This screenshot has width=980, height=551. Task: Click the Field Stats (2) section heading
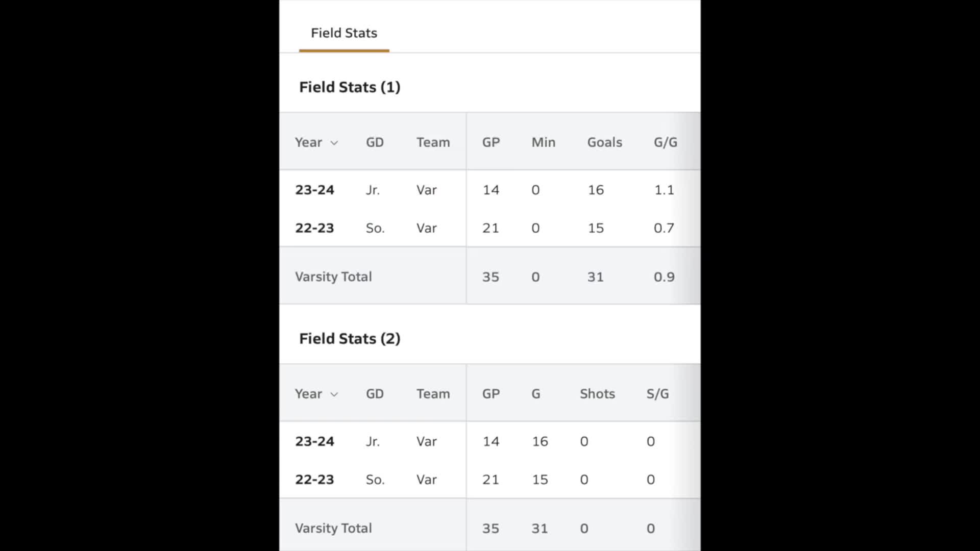(x=350, y=339)
